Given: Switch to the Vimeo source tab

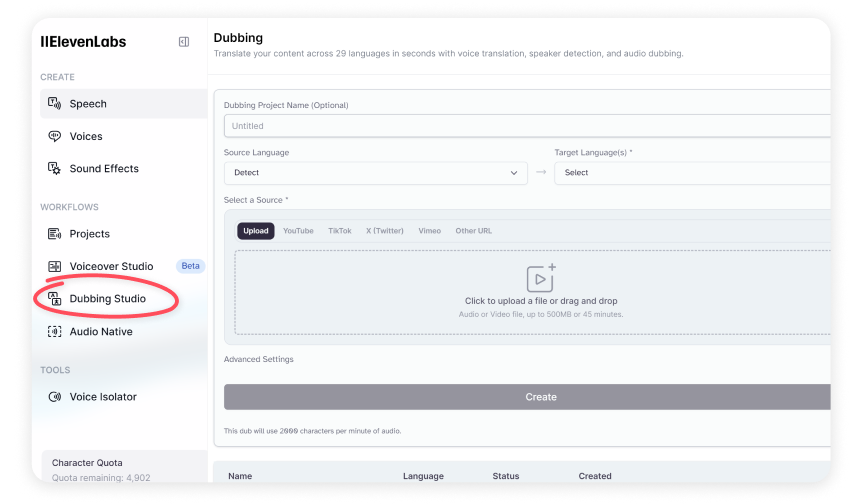Looking at the screenshot, I should [x=429, y=231].
